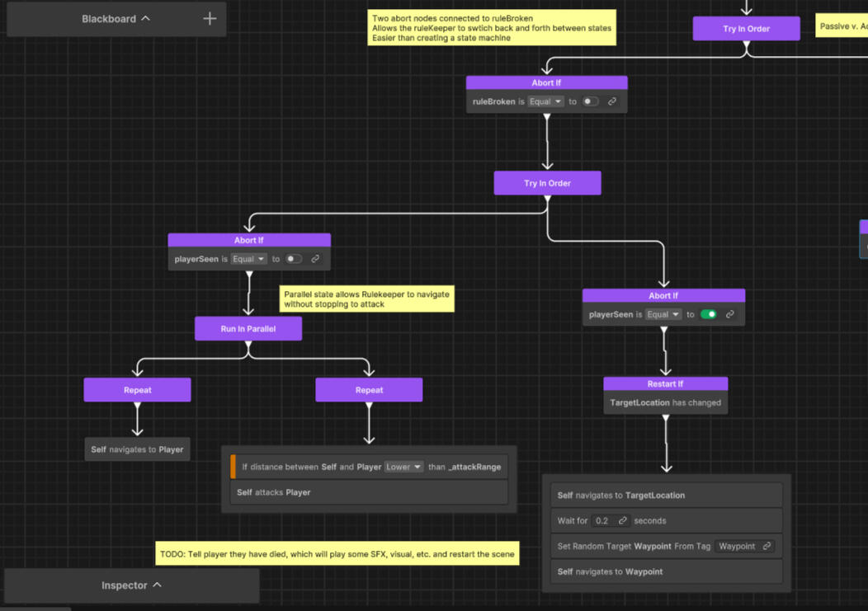Click TargetLocation has changed condition
The height and width of the screenshot is (611, 868).
point(665,402)
